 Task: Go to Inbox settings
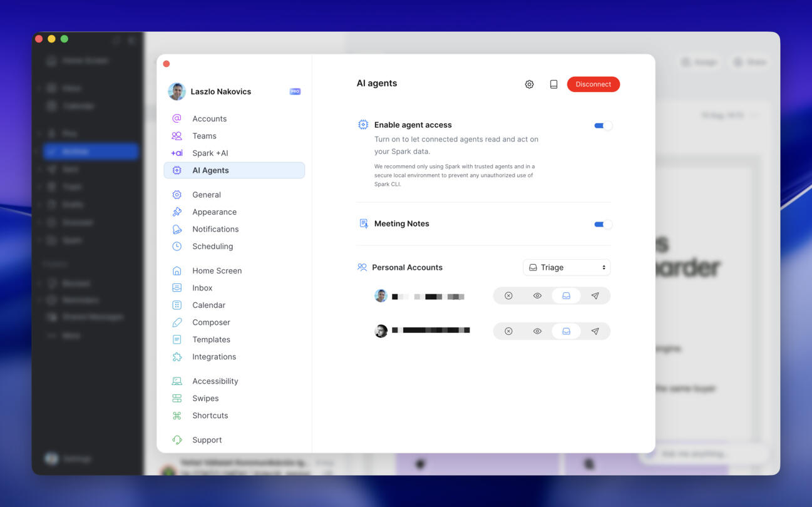tap(234, 288)
